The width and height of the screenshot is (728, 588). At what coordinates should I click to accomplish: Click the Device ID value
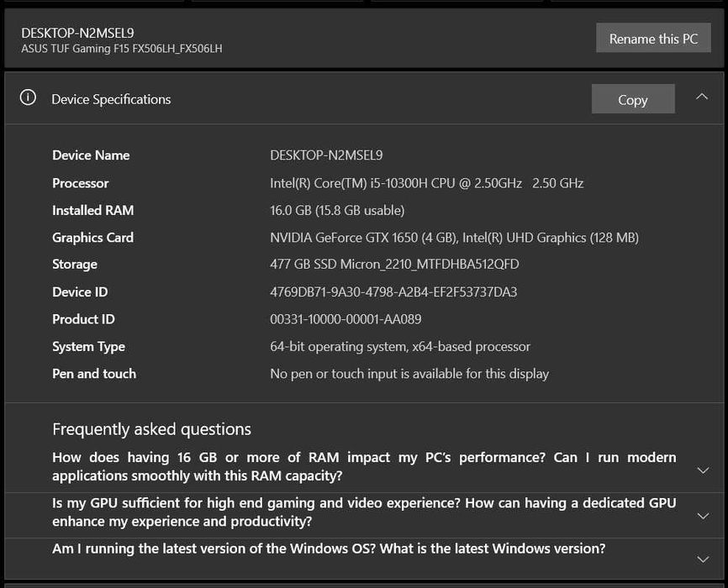pyautogui.click(x=393, y=292)
